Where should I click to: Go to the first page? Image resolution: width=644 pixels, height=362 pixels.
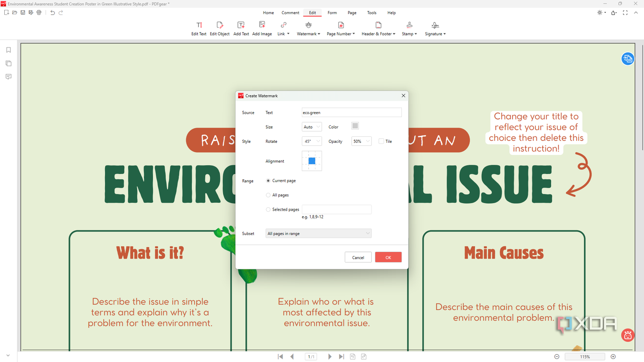click(x=280, y=356)
